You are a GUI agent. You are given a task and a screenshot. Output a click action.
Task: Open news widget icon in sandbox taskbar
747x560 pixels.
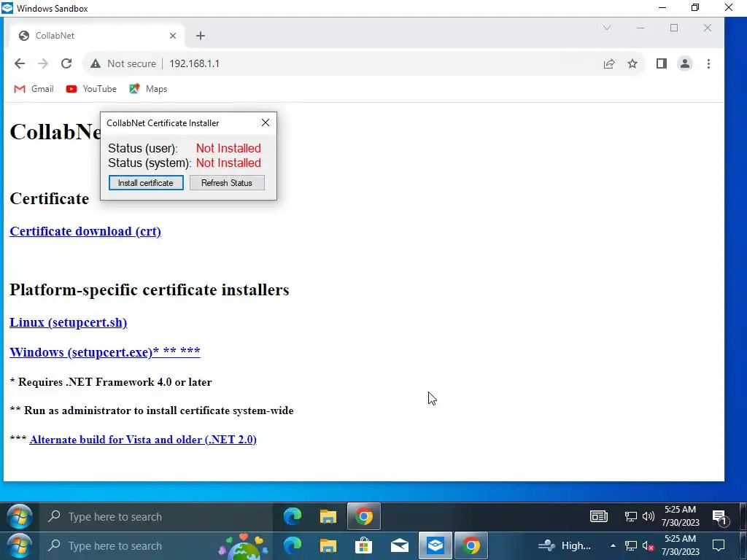click(598, 516)
